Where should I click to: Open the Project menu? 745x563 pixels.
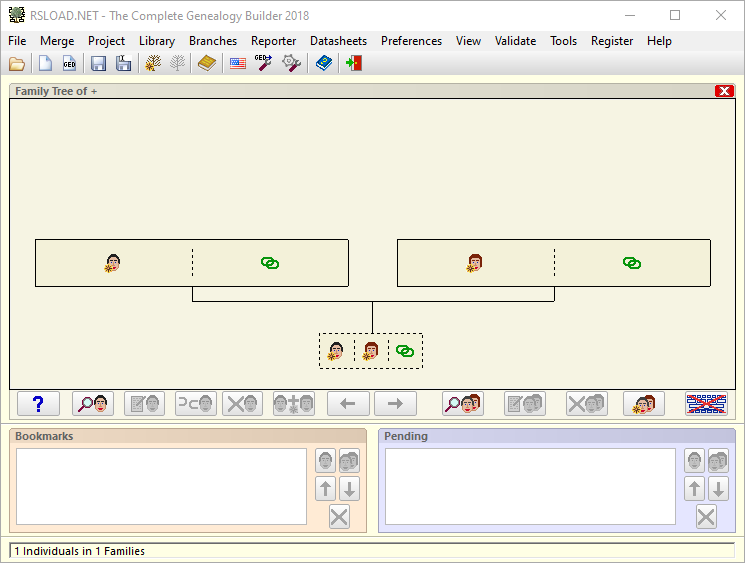[x=106, y=41]
